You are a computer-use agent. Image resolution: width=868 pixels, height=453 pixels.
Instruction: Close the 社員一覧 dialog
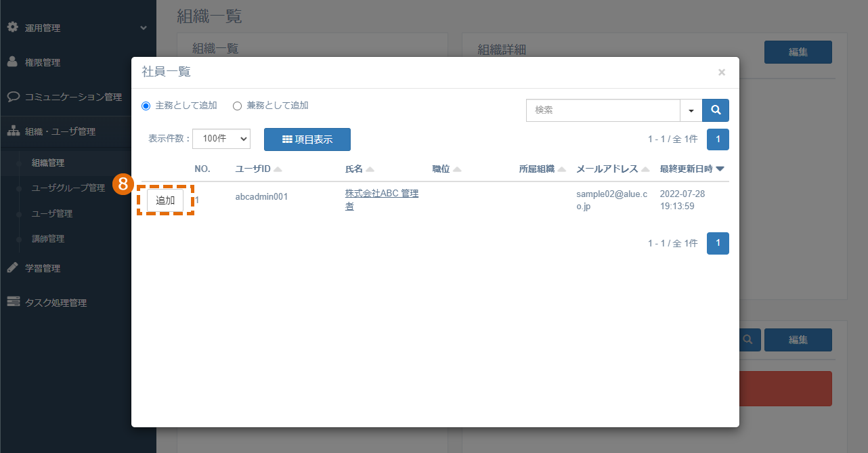click(x=722, y=72)
